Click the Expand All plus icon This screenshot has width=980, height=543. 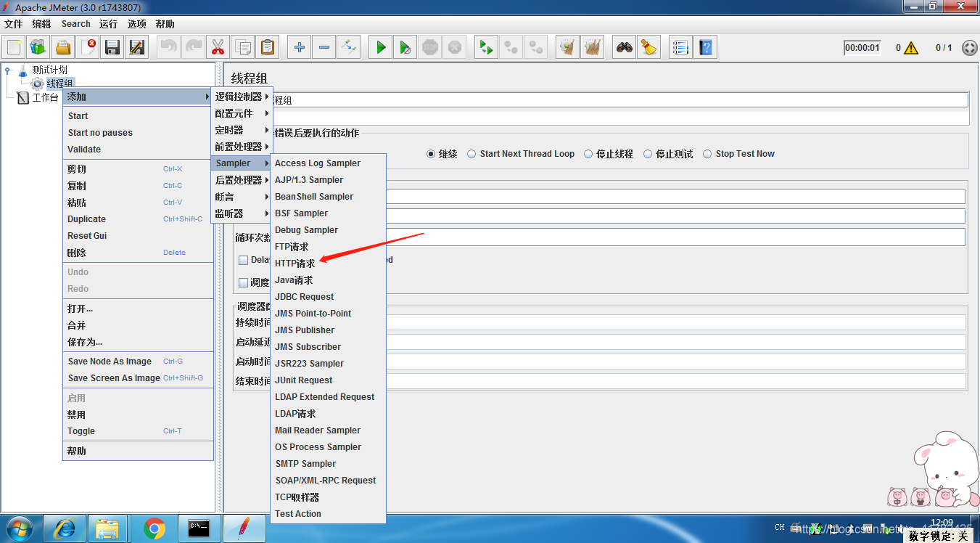(x=300, y=48)
